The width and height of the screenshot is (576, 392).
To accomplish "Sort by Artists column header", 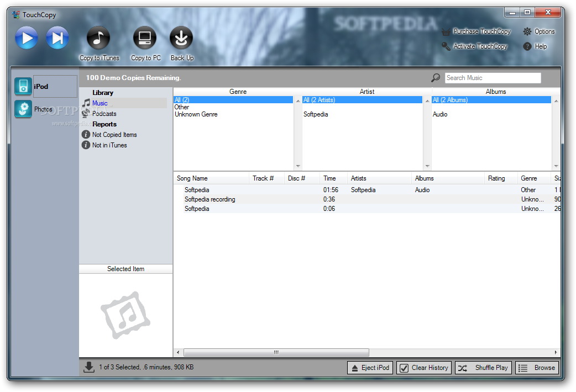I will (379, 178).
